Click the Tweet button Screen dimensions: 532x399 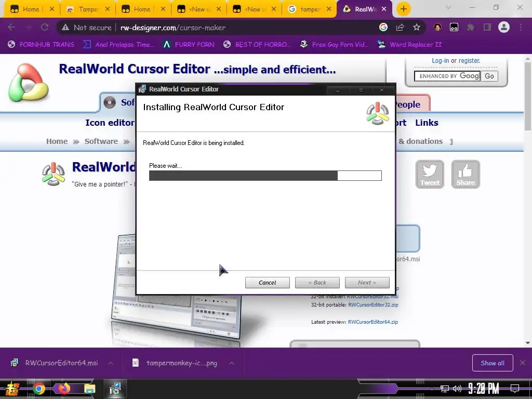tap(430, 174)
